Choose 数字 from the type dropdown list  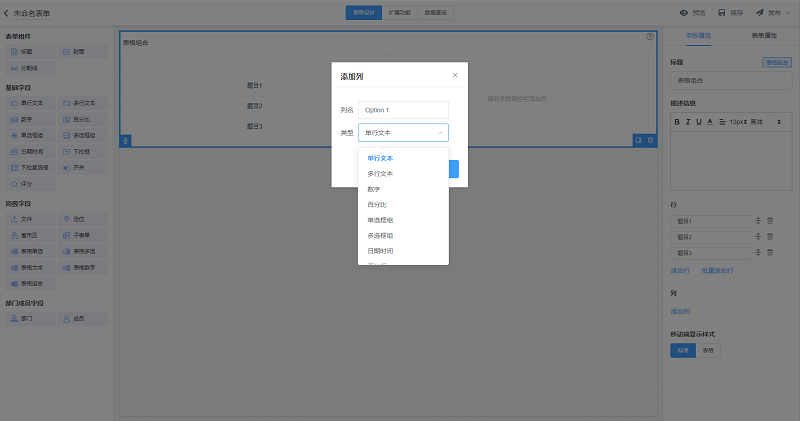[x=374, y=189]
